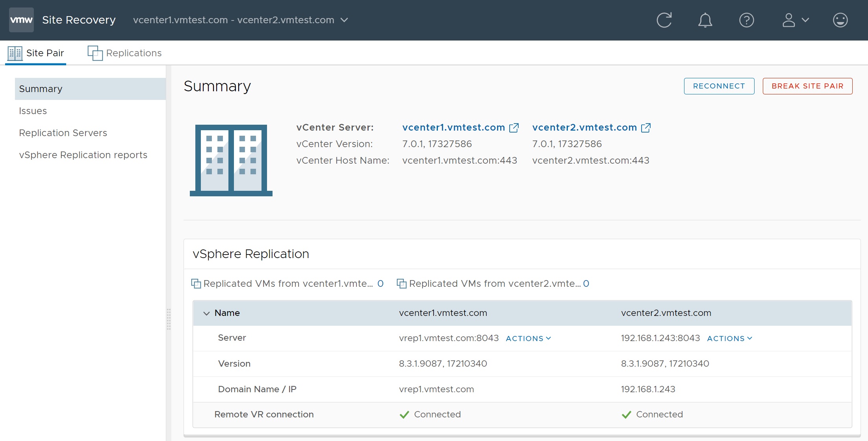
Task: Open the vCenter site pair dropdown
Action: pyautogui.click(x=240, y=20)
